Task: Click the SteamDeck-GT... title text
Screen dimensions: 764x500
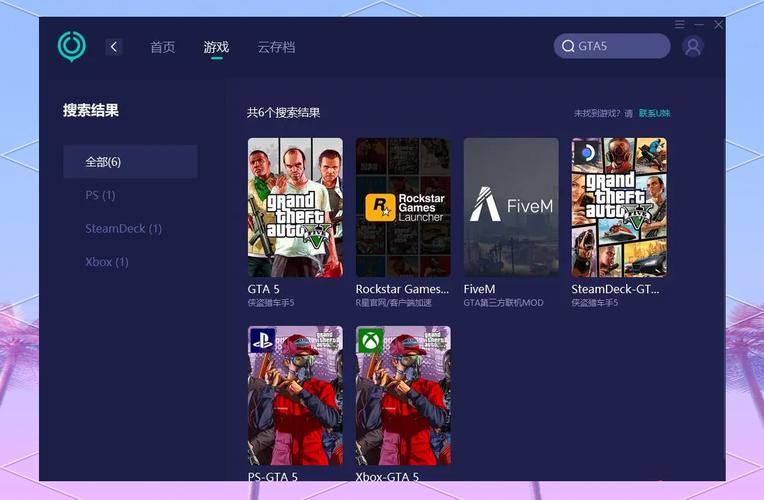Action: 615,289
